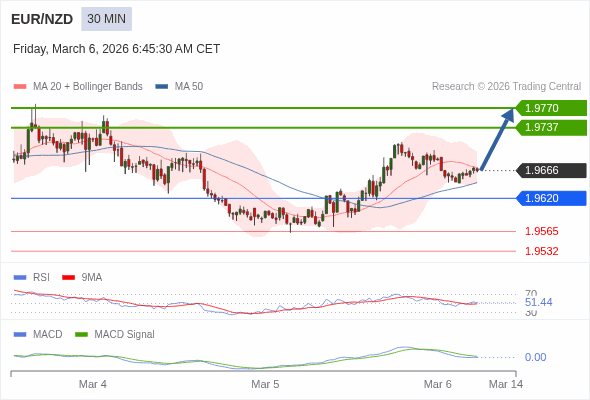
Task: Click the red 1.9532 support label
Action: point(541,251)
